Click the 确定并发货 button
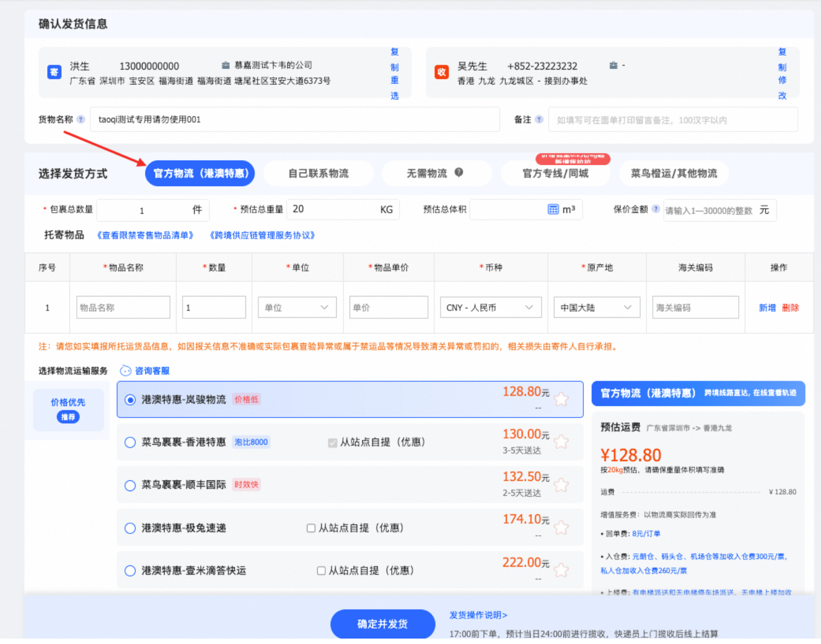Screen dimensions: 821x644 coord(383,623)
